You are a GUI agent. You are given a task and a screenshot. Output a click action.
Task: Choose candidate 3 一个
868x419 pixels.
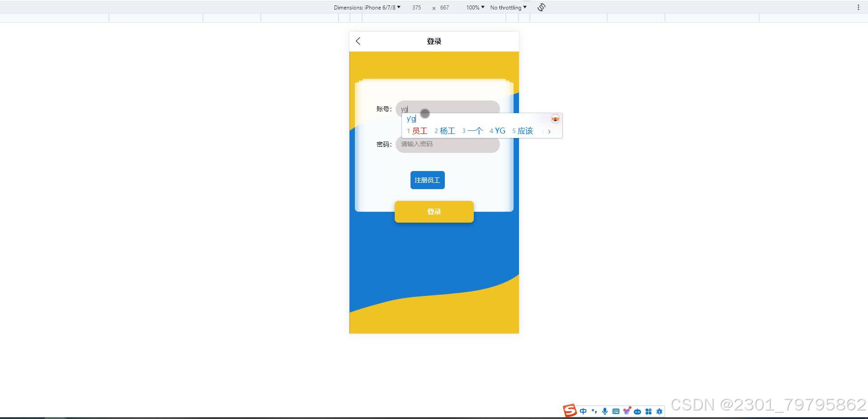tap(472, 131)
